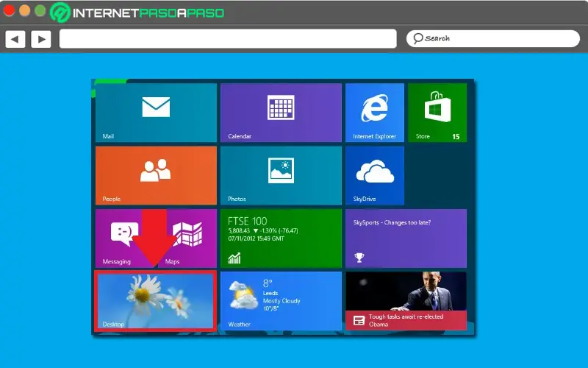588x368 pixels.
Task: Open the Calendar tile
Action: click(x=281, y=113)
